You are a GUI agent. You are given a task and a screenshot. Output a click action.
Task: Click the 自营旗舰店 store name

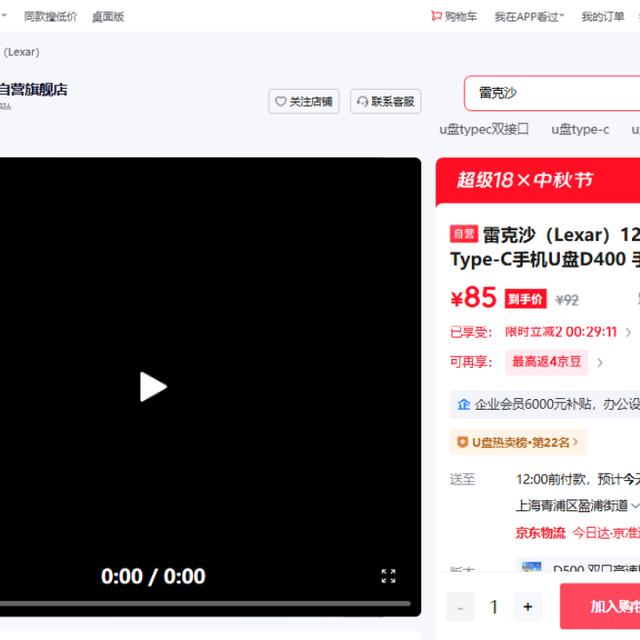33,89
